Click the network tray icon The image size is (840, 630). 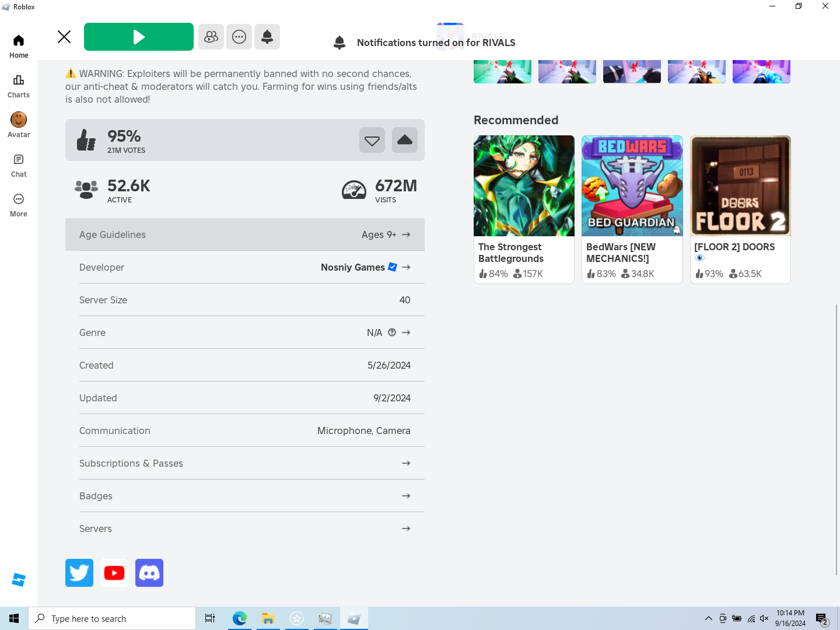tap(751, 618)
